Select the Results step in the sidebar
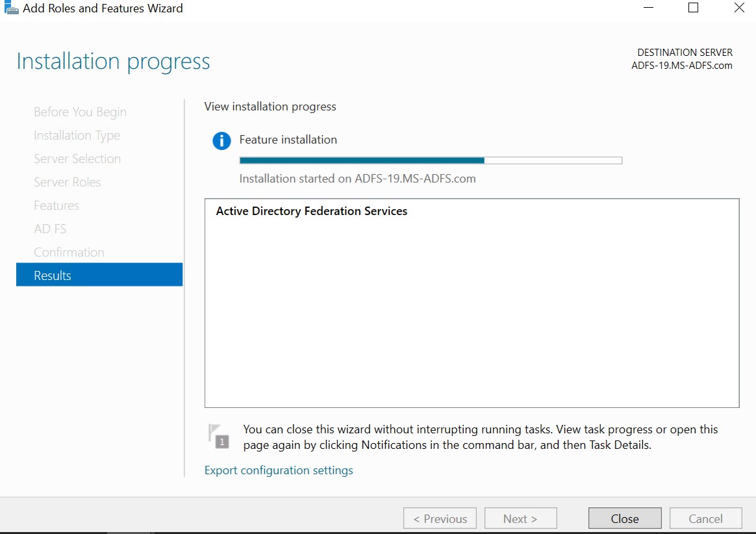 tap(99, 275)
